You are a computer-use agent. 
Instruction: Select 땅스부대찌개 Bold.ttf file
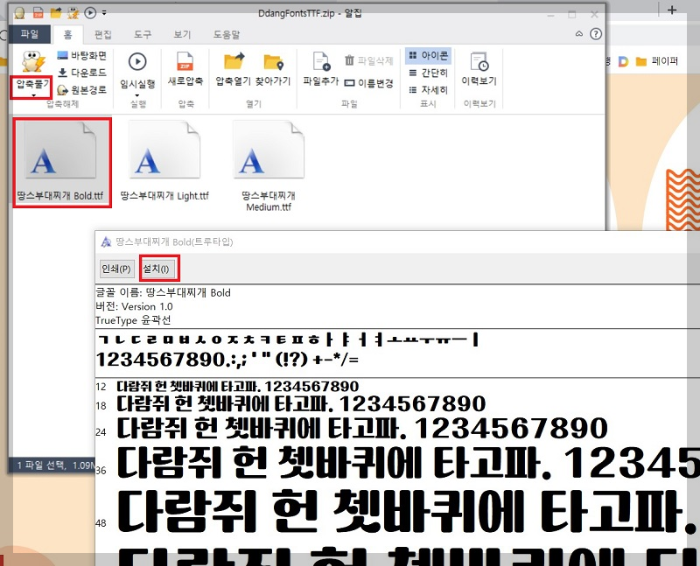point(62,162)
